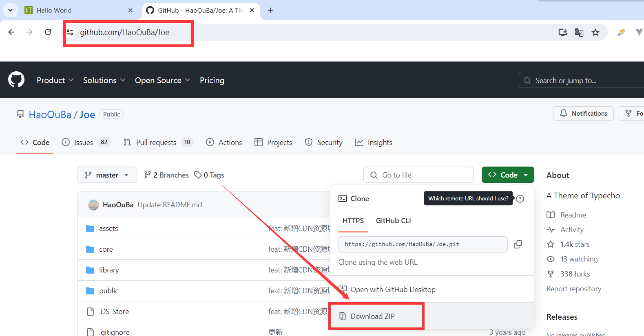Viewport: 644px width, 336px height.
Task: Click Download ZIP
Action: (x=372, y=316)
